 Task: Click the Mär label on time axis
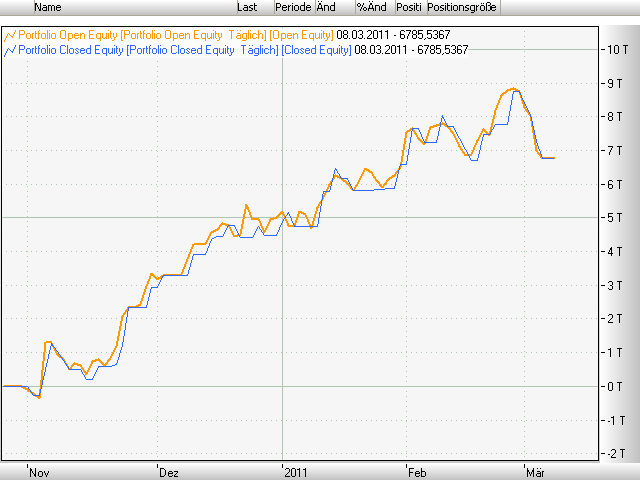click(x=535, y=473)
